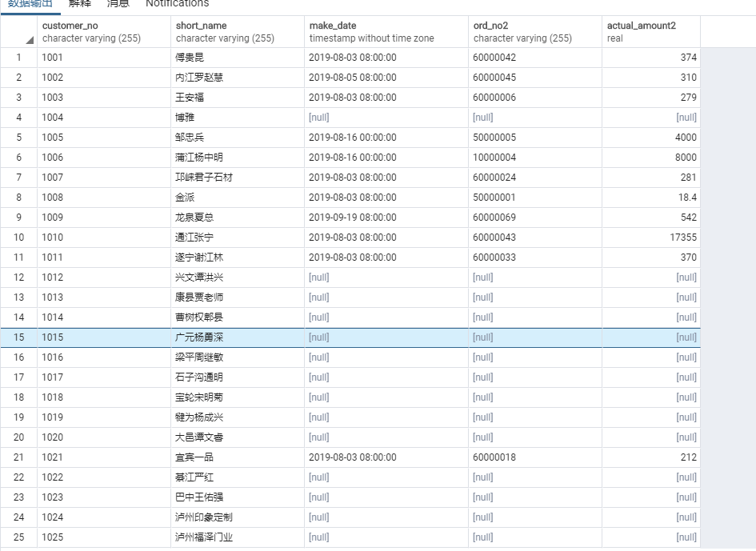This screenshot has width=756, height=551.
Task: Click actual_amount2 cell 8000
Action: pyautogui.click(x=651, y=158)
